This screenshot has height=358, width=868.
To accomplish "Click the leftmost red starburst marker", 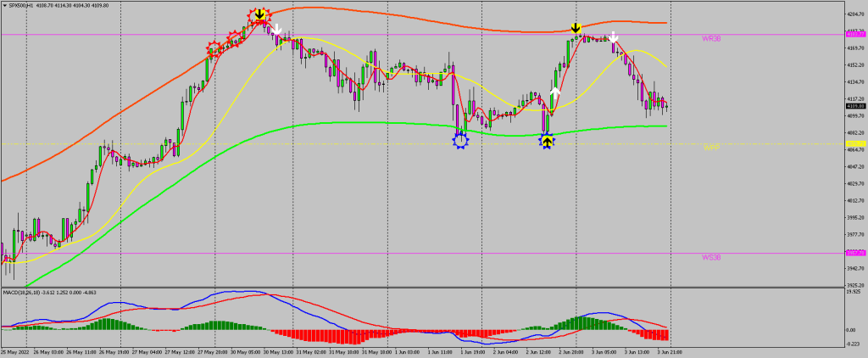I will point(214,50).
